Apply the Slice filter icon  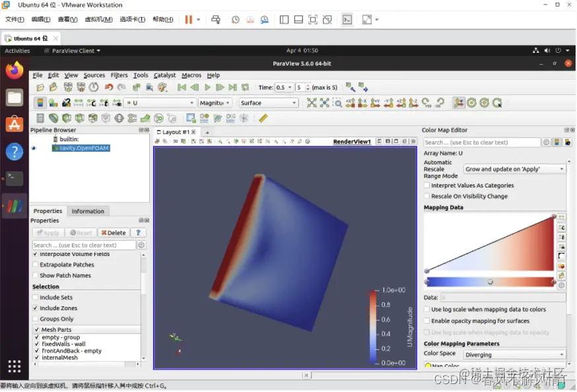click(79, 118)
